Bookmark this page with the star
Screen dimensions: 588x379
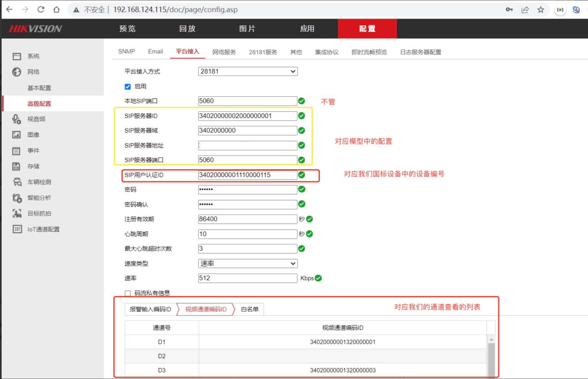(541, 10)
